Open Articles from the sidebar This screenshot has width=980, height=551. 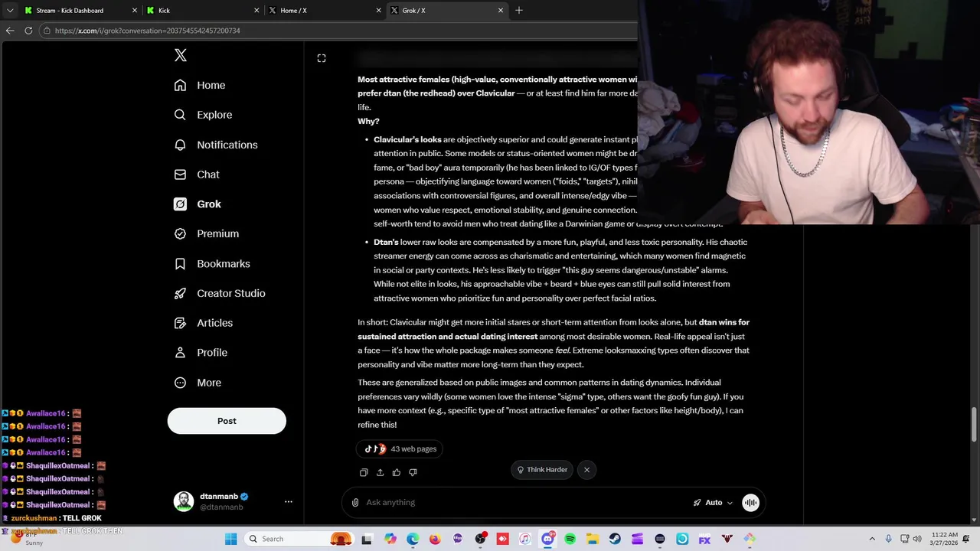[x=204, y=323]
